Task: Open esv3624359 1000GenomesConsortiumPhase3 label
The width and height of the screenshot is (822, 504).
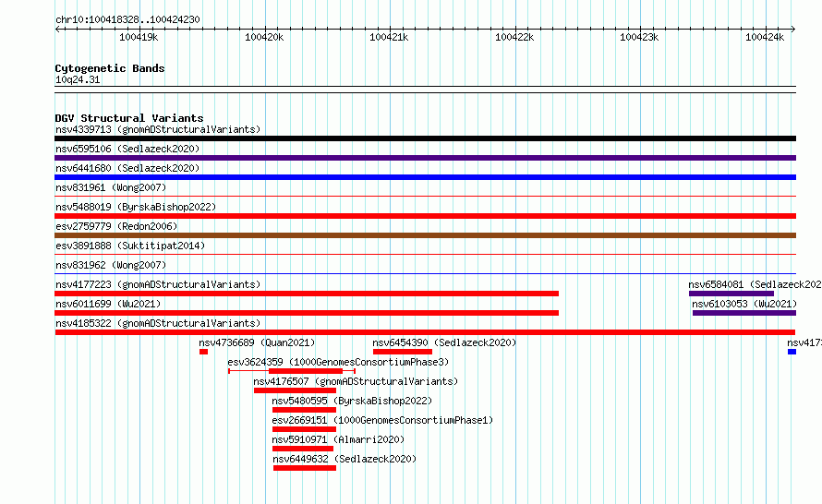Action: (338, 362)
